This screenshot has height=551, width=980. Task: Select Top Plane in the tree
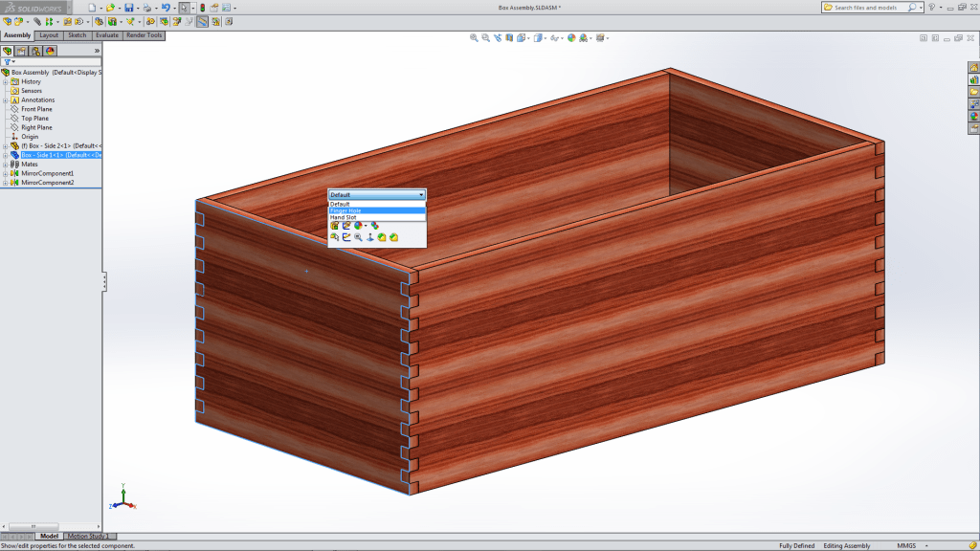[34, 118]
